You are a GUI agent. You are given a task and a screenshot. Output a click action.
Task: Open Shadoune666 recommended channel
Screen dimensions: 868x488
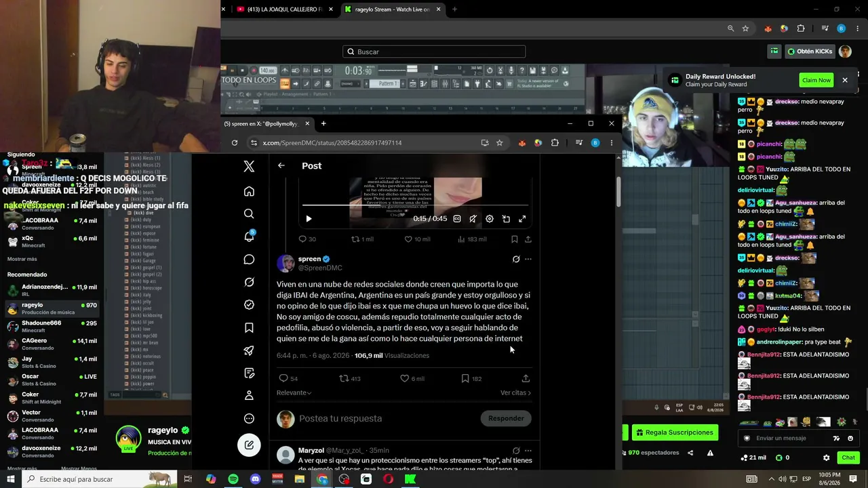coord(53,327)
